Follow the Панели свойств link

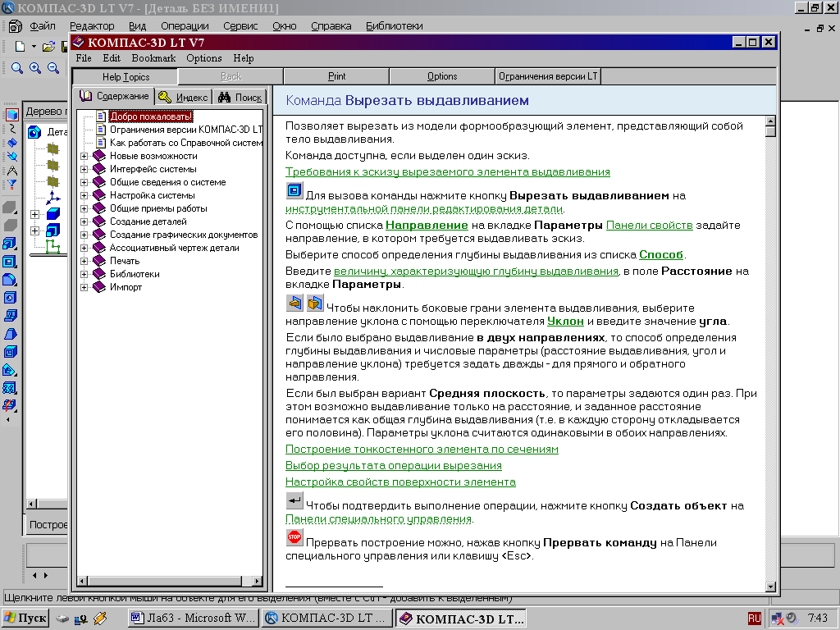click(650, 226)
